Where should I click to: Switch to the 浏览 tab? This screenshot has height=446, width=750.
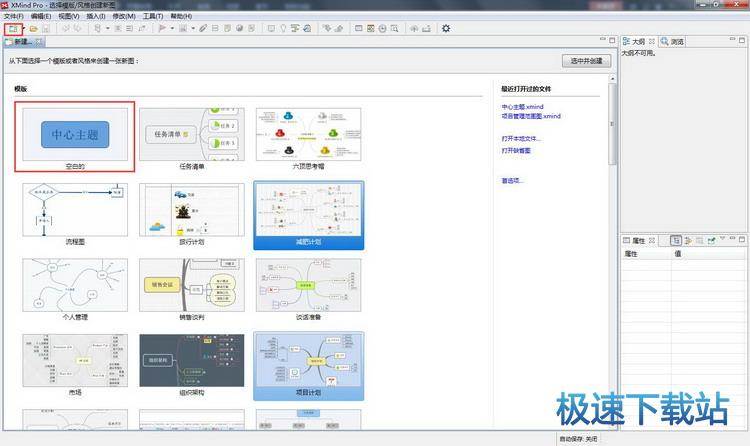point(677,42)
